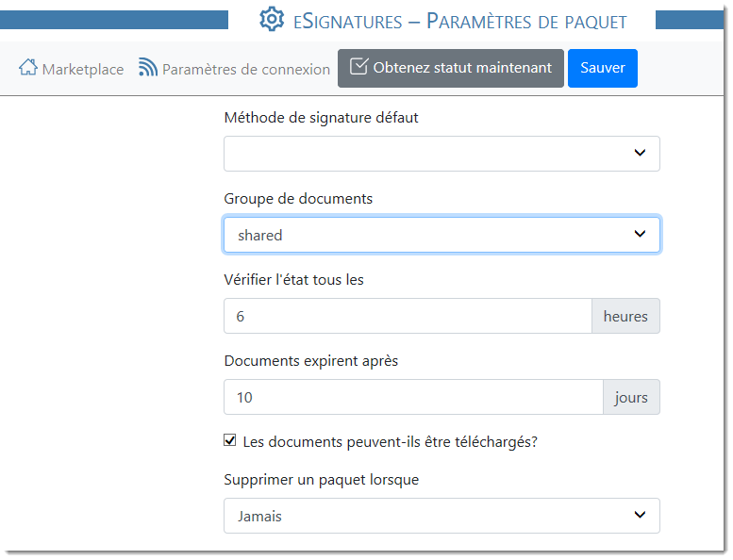Click the chevron arrow in the 'Jamais' dropdown
733x560 pixels.
[x=640, y=515]
